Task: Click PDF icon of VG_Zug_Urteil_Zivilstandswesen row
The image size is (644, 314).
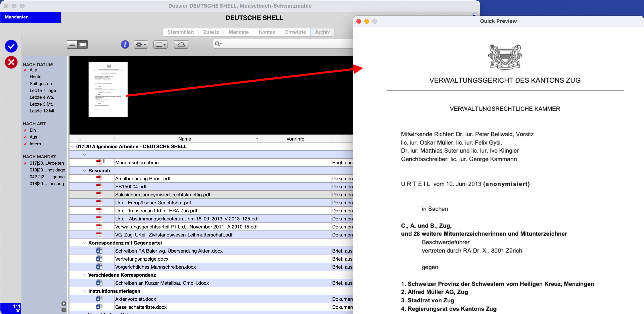Action: [99, 234]
